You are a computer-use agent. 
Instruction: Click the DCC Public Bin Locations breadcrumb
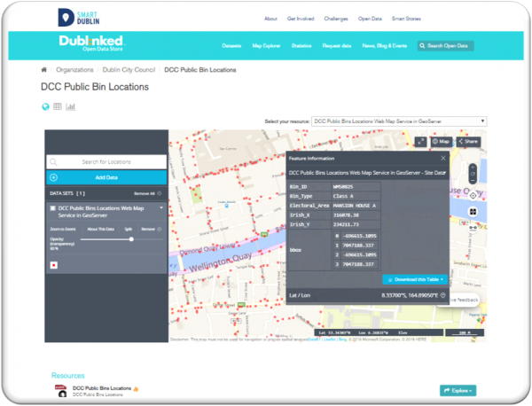[x=200, y=70]
